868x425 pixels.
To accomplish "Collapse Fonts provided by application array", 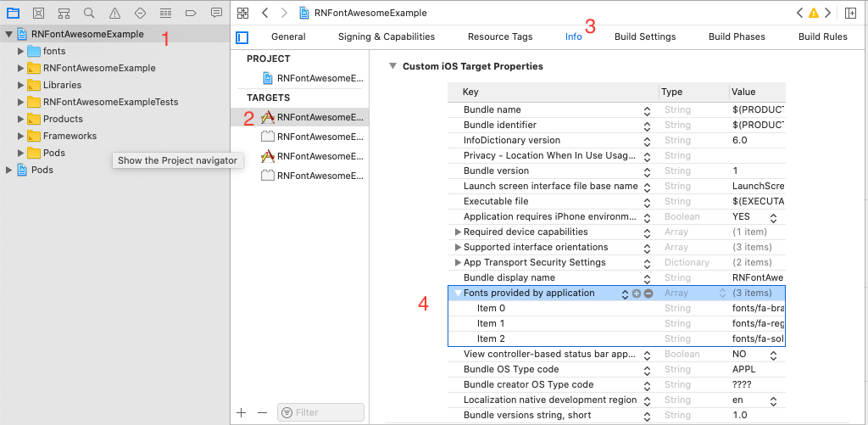I will (459, 293).
